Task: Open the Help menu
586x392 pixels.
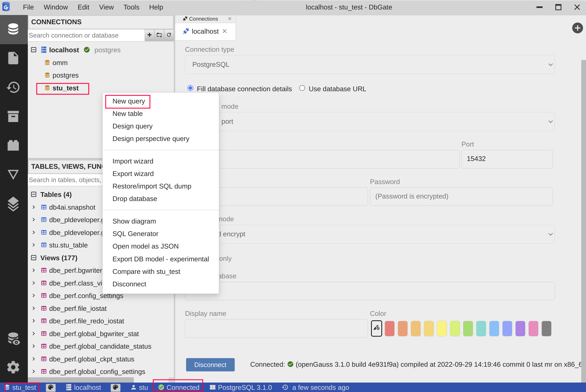Action: (x=156, y=7)
